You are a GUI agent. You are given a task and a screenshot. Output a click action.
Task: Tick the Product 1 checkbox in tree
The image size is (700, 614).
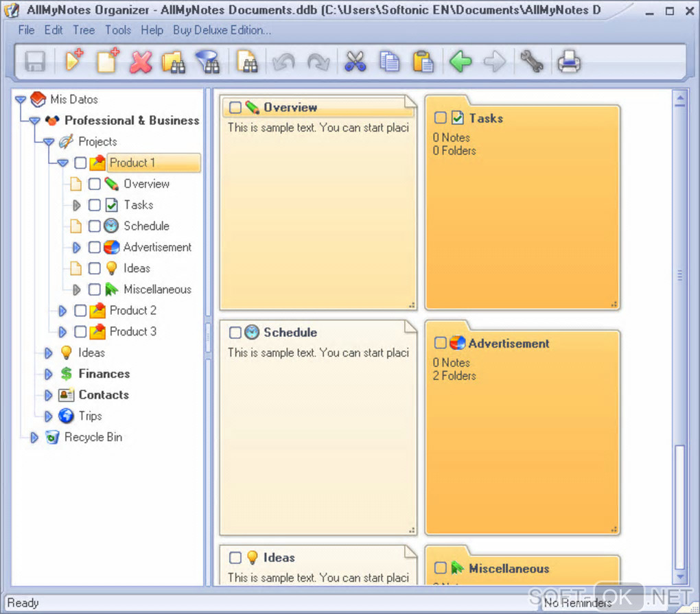click(80, 163)
